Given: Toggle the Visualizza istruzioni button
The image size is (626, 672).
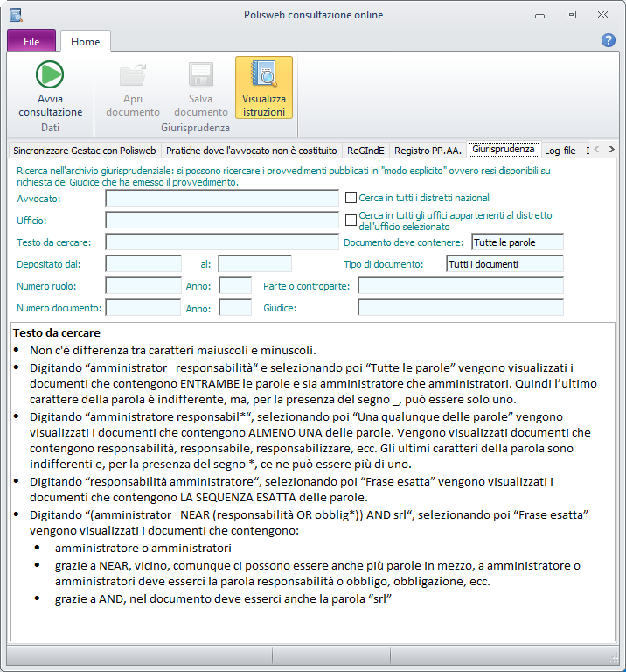Looking at the screenshot, I should click(264, 87).
